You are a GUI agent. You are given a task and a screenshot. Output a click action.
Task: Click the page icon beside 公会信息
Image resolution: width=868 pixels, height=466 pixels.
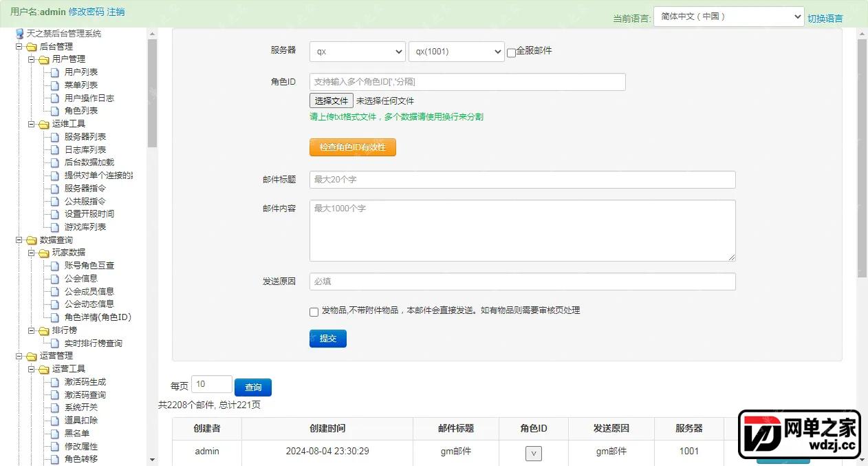point(56,279)
